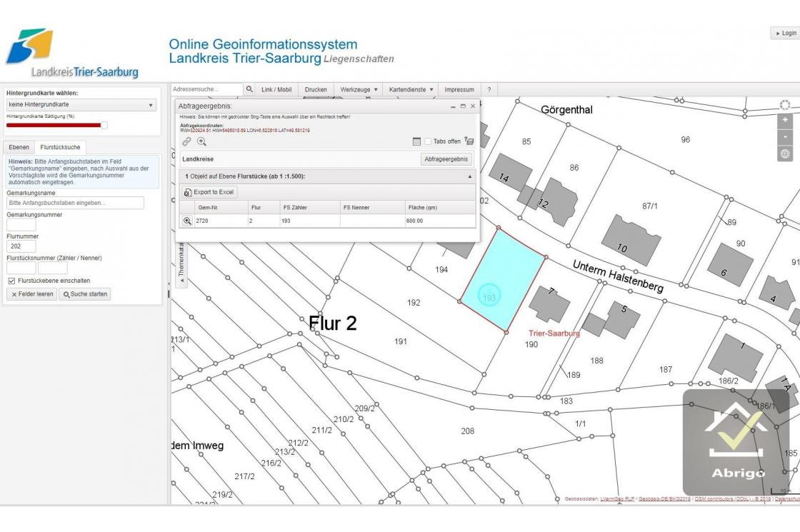Click the Adressensuche input field
Image resolution: width=800 pixels, height=532 pixels.
point(206,89)
